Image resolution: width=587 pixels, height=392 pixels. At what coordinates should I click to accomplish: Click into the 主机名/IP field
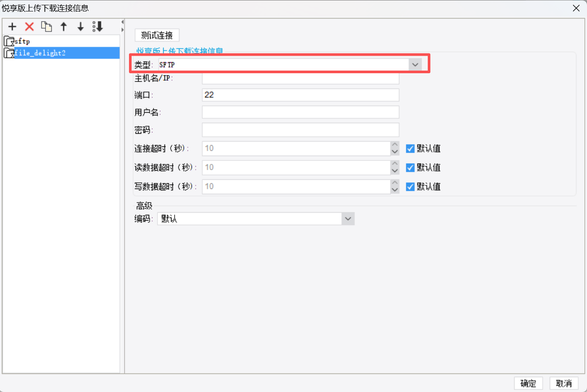[x=301, y=78]
